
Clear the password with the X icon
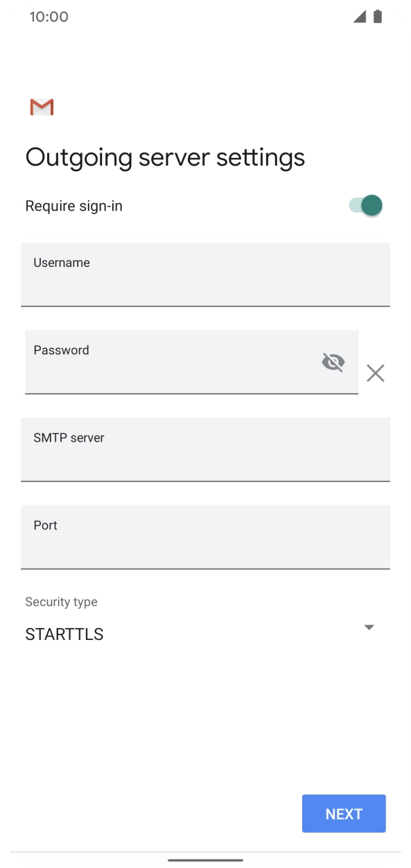tap(376, 374)
